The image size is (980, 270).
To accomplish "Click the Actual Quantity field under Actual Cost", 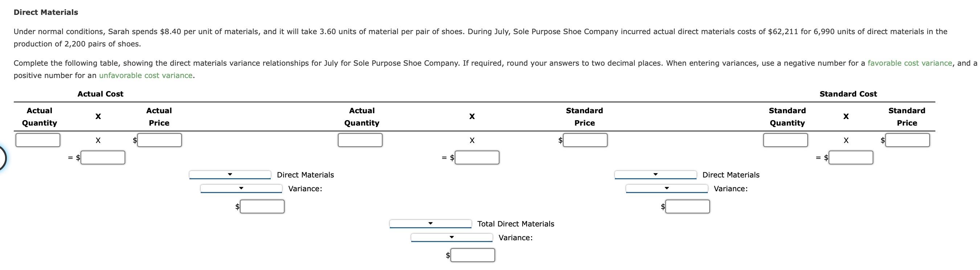I will [x=38, y=140].
